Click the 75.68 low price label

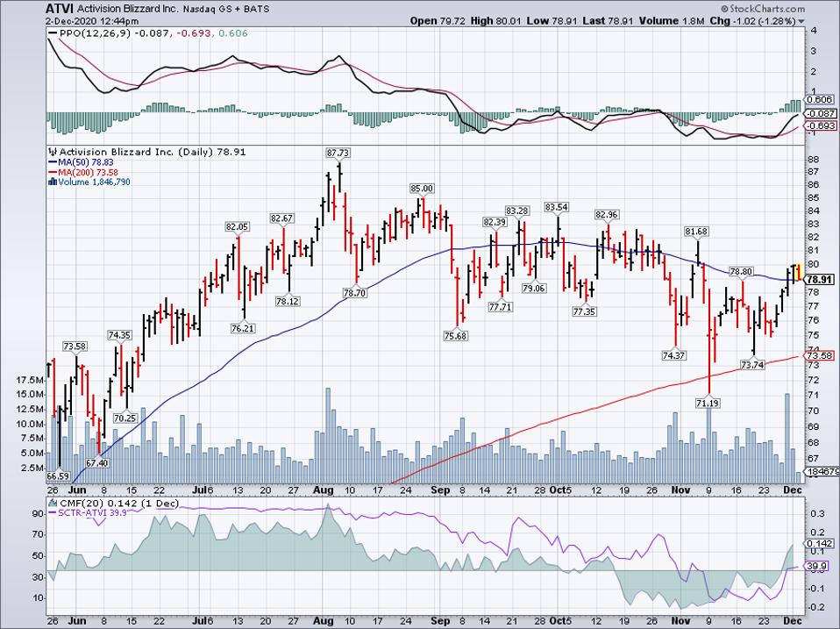click(455, 336)
